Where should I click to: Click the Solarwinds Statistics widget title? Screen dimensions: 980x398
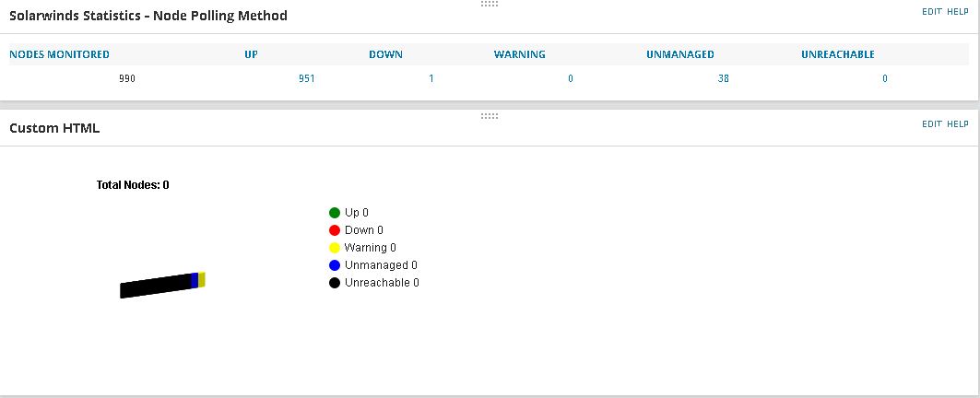(148, 16)
